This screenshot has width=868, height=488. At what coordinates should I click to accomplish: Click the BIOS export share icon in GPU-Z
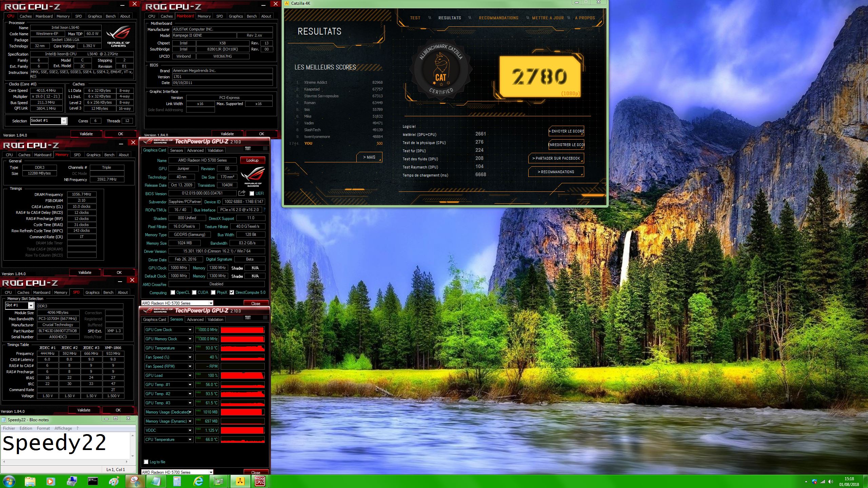[242, 193]
